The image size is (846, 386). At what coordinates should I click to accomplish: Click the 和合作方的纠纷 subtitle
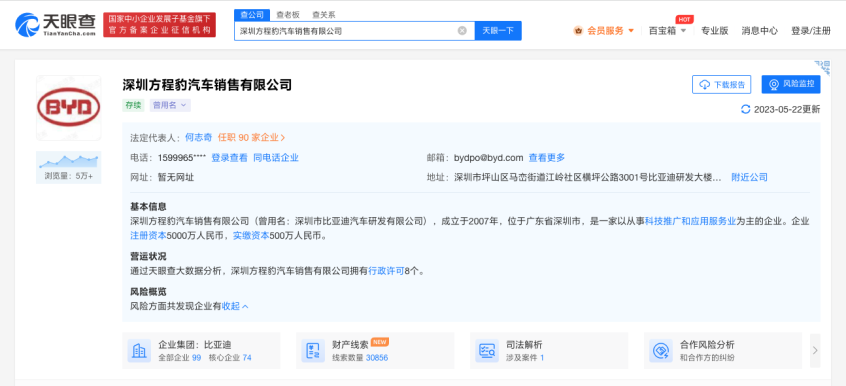click(707, 357)
